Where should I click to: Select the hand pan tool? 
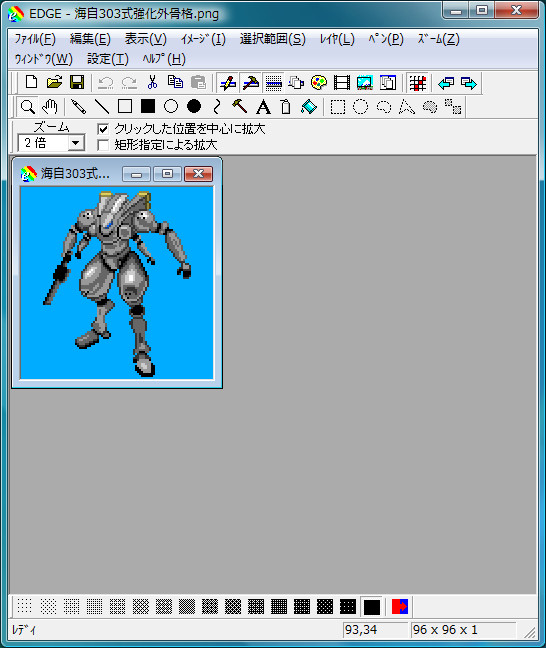(x=50, y=107)
